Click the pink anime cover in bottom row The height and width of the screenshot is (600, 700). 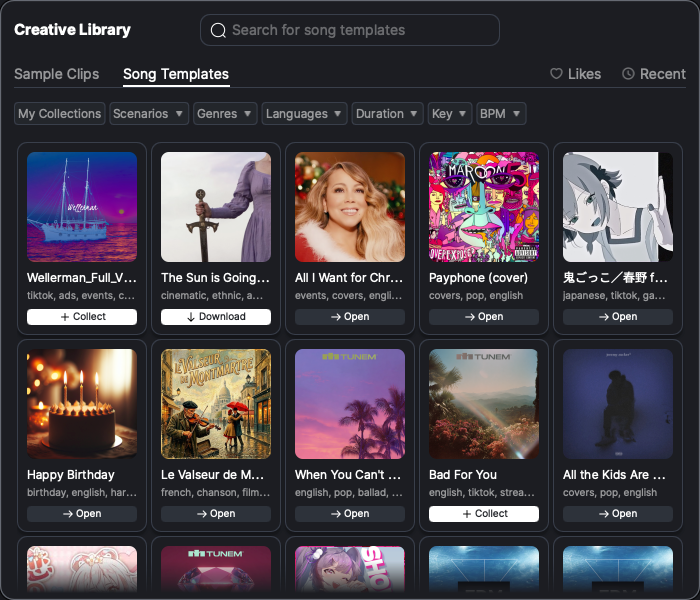pyautogui.click(x=82, y=569)
